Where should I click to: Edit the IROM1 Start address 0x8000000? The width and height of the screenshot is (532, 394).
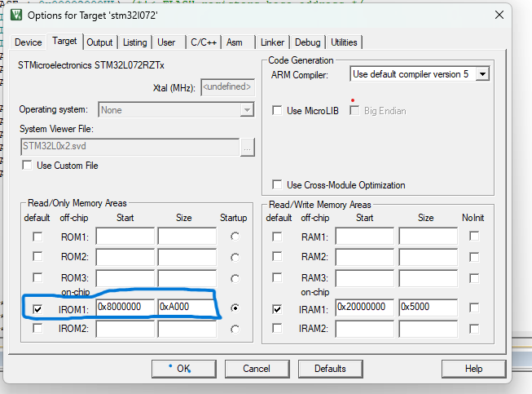tap(125, 307)
